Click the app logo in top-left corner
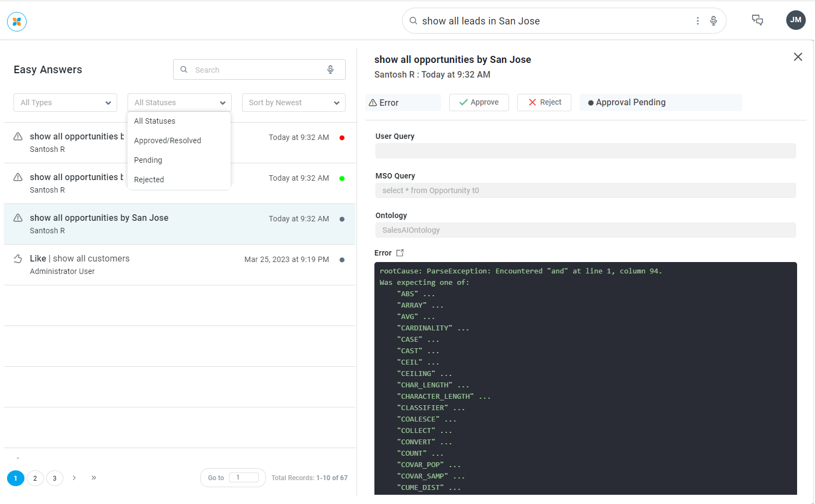 coord(17,22)
